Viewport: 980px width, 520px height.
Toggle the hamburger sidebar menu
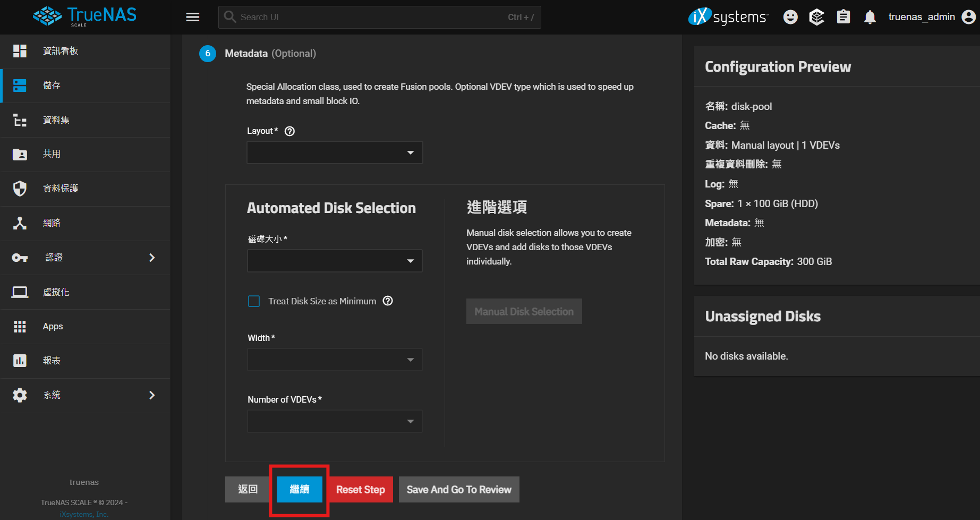pyautogui.click(x=193, y=17)
